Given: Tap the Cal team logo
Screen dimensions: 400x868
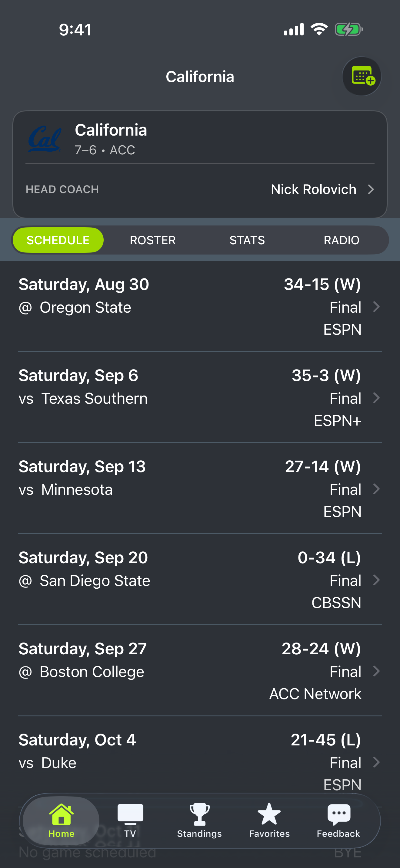Looking at the screenshot, I should click(x=45, y=139).
